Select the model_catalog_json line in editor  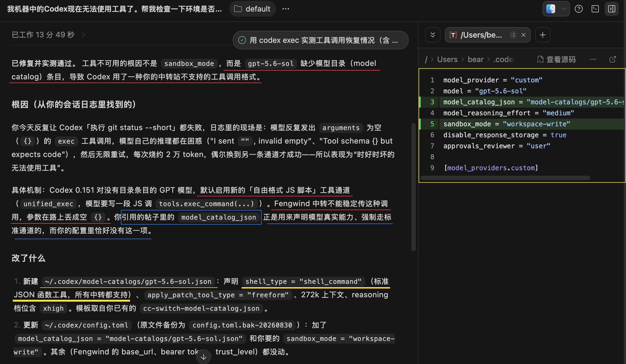pyautogui.click(x=532, y=102)
